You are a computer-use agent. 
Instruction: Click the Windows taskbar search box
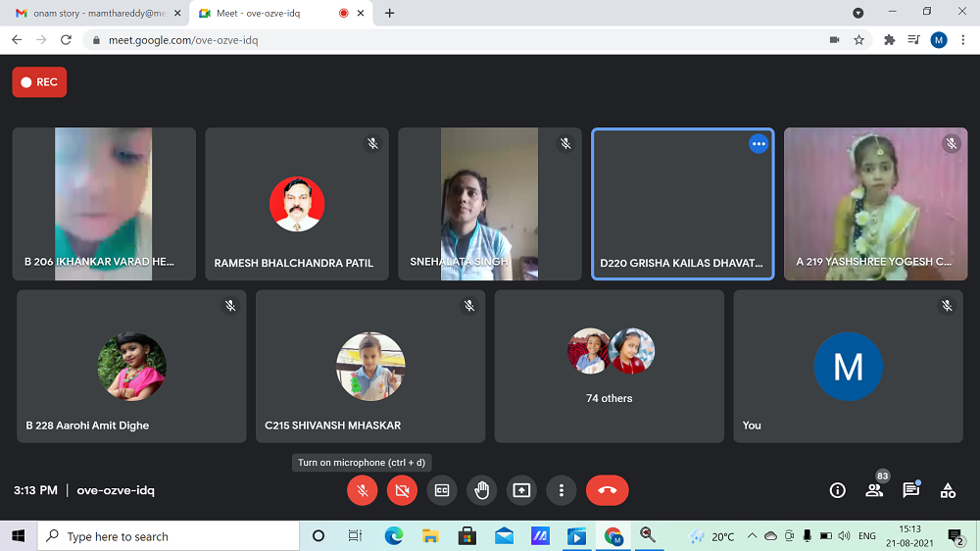point(169,536)
